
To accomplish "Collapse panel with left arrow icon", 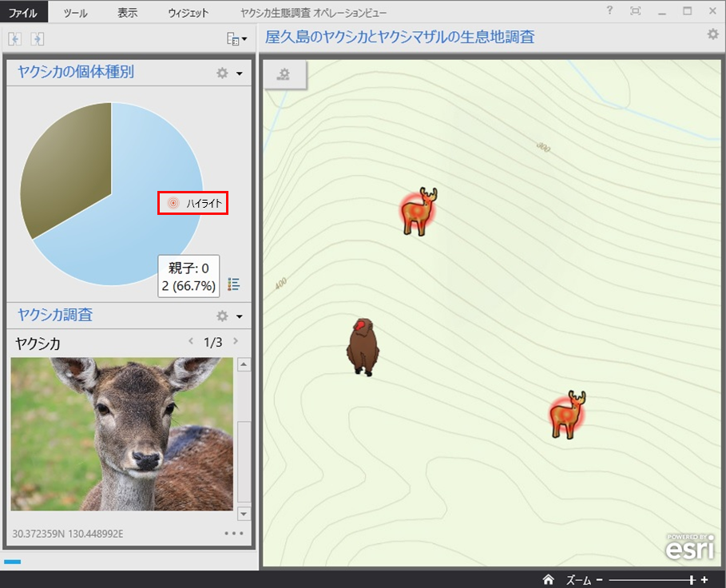I will [16, 38].
